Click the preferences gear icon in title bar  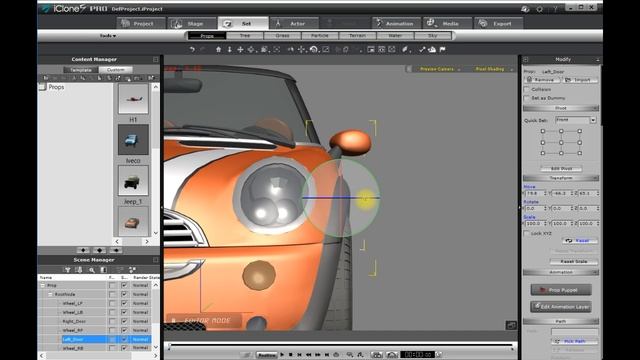tap(540, 9)
